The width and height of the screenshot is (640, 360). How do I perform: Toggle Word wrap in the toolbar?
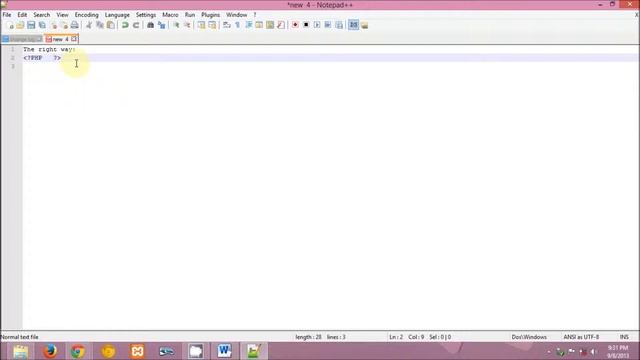coord(227,25)
